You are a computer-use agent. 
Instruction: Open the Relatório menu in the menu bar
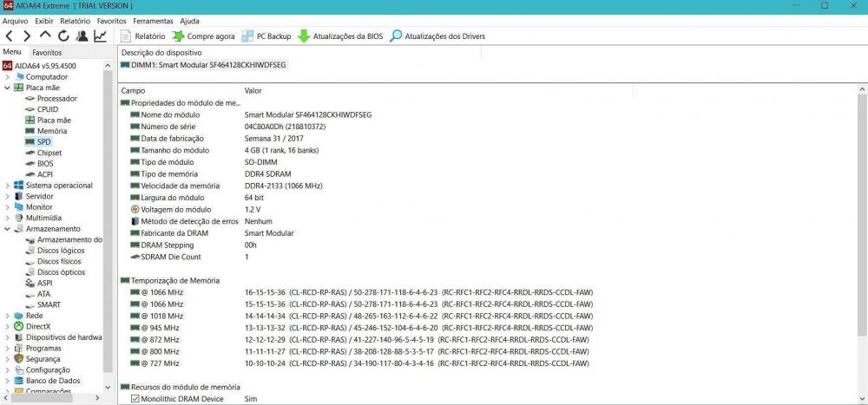[x=76, y=21]
